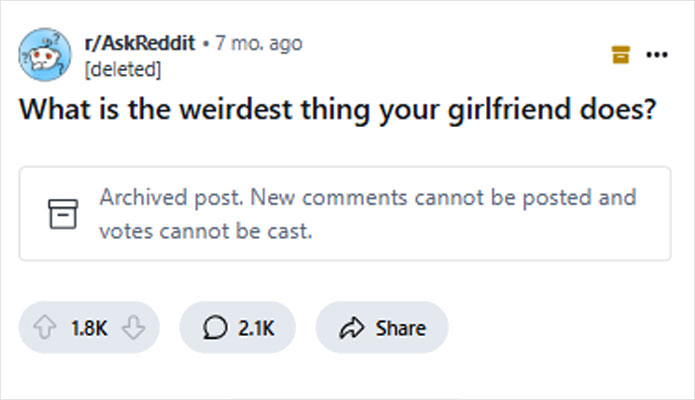Open the three-dot post options menu
This screenshot has height=400, width=695.
tap(656, 55)
